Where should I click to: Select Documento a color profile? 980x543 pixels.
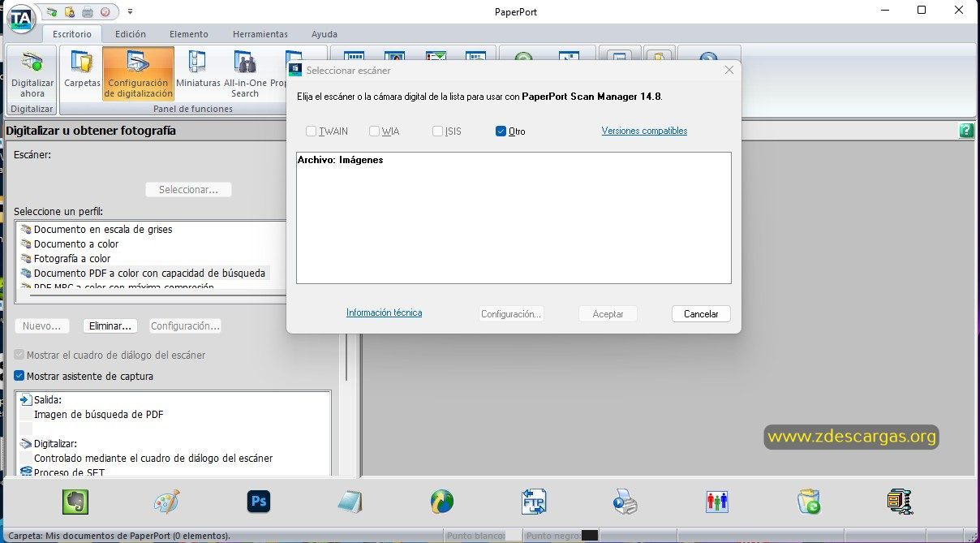coord(76,244)
